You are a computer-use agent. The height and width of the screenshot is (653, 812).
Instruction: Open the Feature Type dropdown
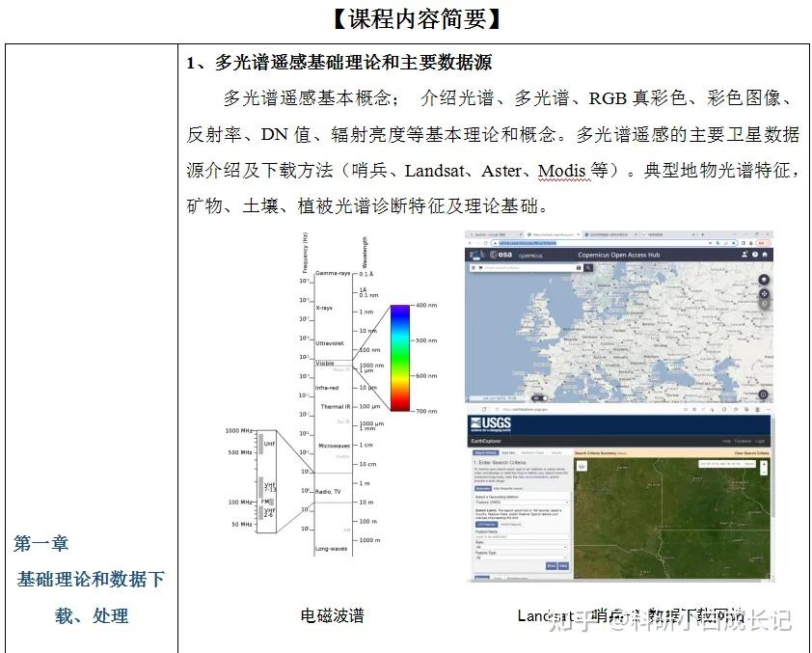pos(521,559)
